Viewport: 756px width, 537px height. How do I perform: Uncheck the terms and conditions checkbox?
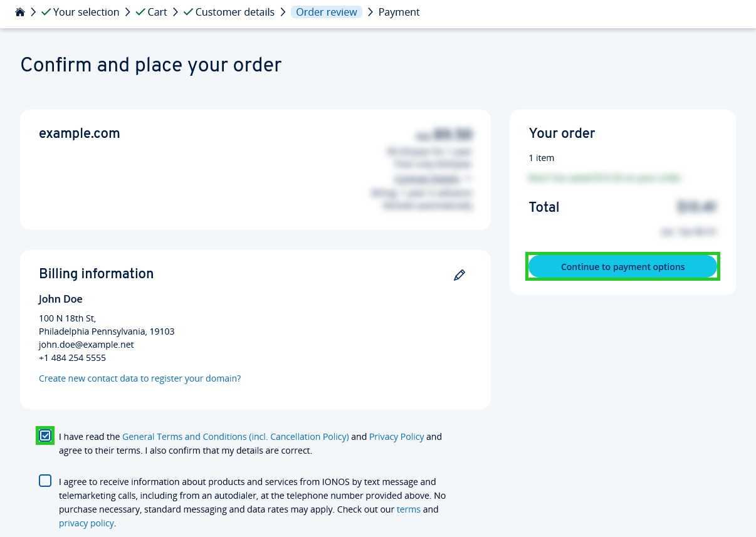[x=45, y=435]
